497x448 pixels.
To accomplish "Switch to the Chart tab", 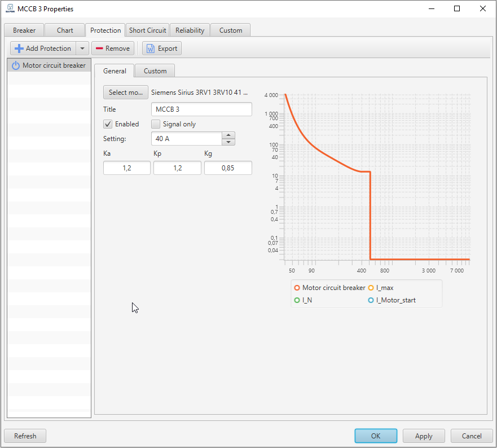I will 65,30.
